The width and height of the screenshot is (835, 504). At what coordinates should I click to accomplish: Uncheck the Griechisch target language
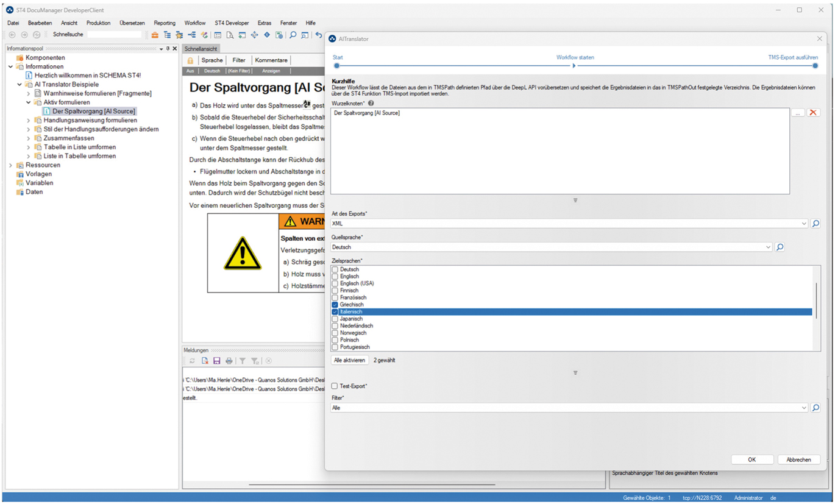[335, 305]
